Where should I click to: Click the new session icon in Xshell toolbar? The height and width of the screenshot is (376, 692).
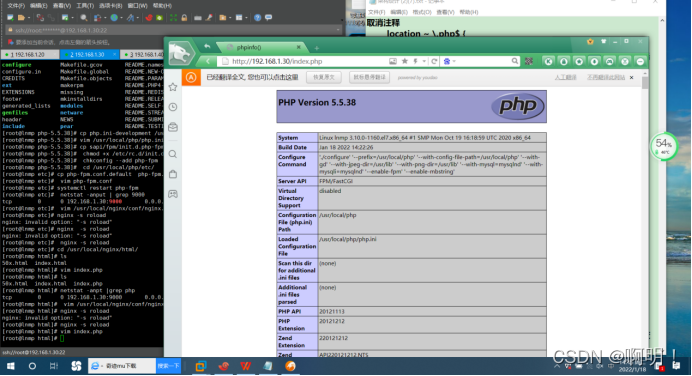click(10, 18)
